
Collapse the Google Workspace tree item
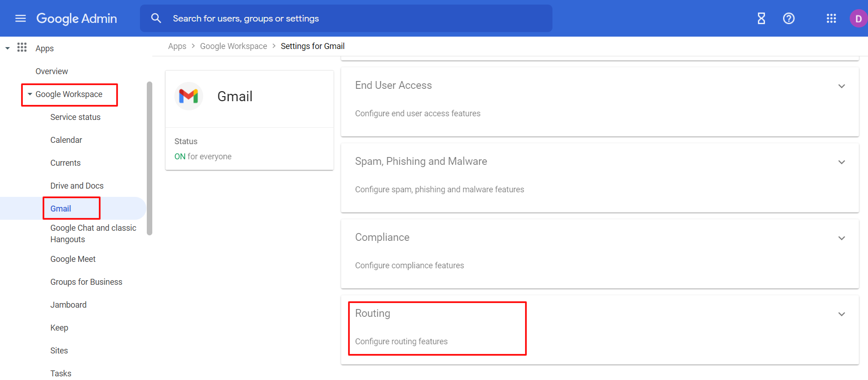pos(30,94)
